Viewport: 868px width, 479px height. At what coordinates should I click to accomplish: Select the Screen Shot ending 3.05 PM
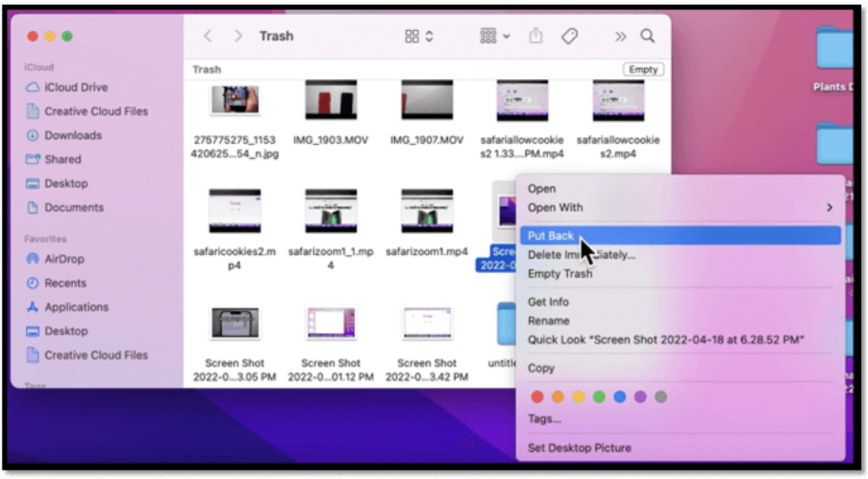(x=235, y=345)
